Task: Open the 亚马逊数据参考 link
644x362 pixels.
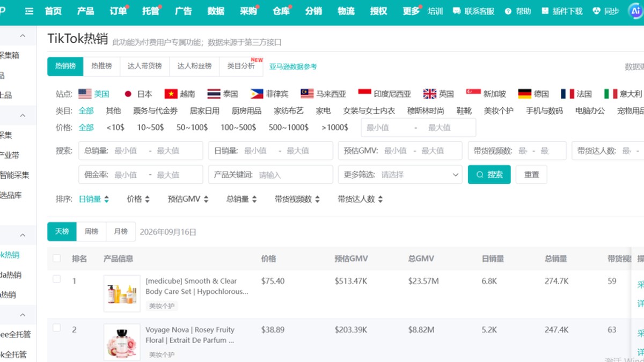Action: [293, 67]
